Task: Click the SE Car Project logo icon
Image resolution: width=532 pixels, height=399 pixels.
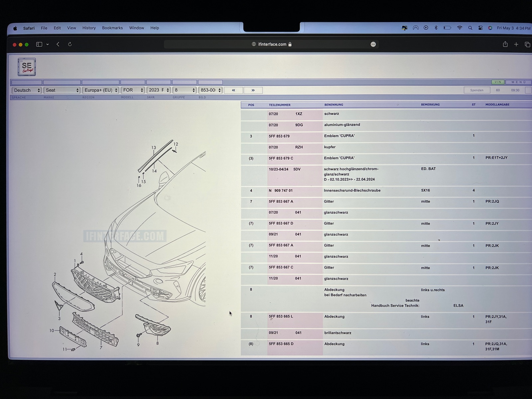Action: [27, 67]
